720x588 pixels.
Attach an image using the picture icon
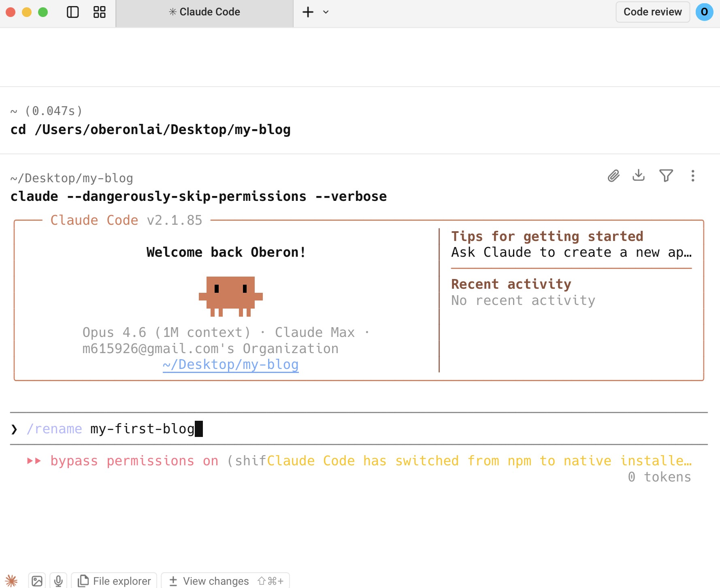click(37, 581)
